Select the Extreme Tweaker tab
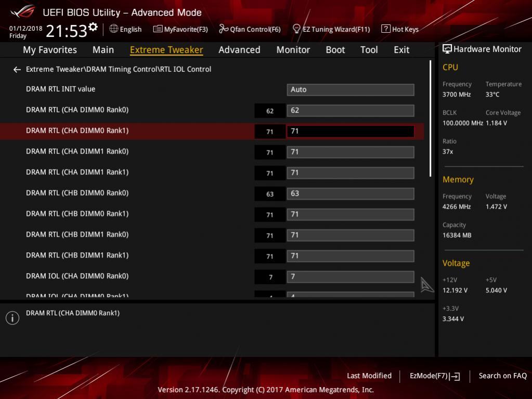This screenshot has height=399, width=532. click(x=166, y=50)
